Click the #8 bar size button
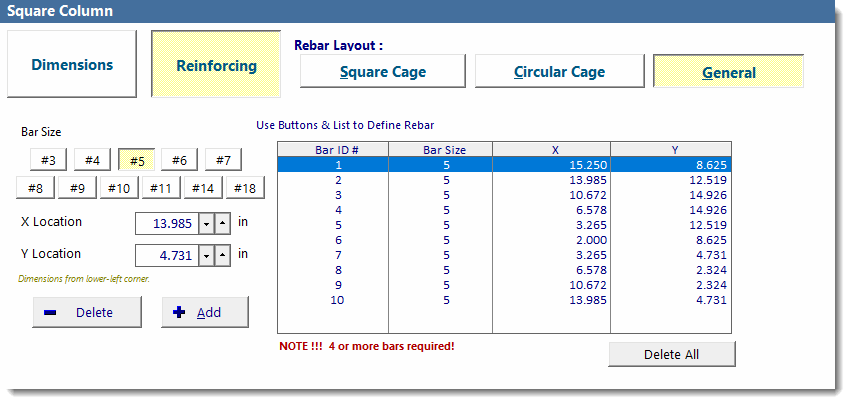The height and width of the screenshot is (404, 850). [35, 188]
